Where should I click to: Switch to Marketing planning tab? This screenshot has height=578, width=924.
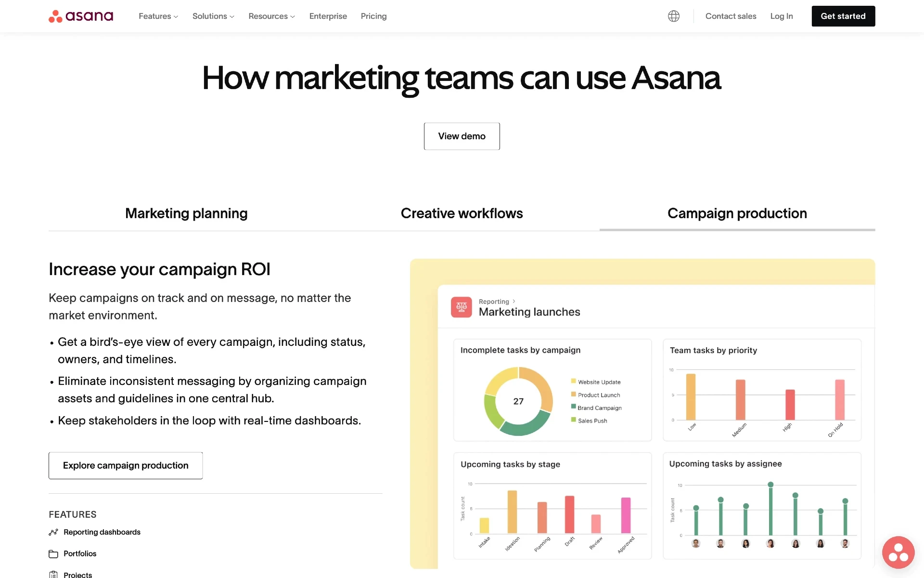point(186,213)
